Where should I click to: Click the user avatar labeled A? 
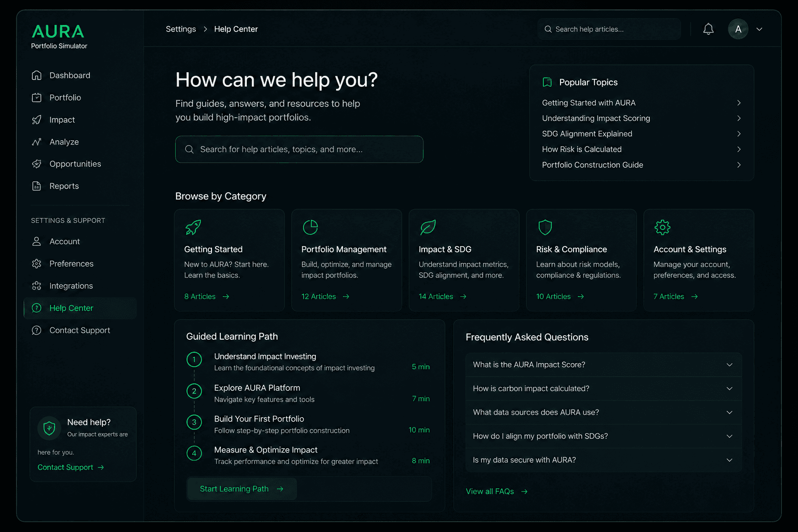(x=738, y=29)
